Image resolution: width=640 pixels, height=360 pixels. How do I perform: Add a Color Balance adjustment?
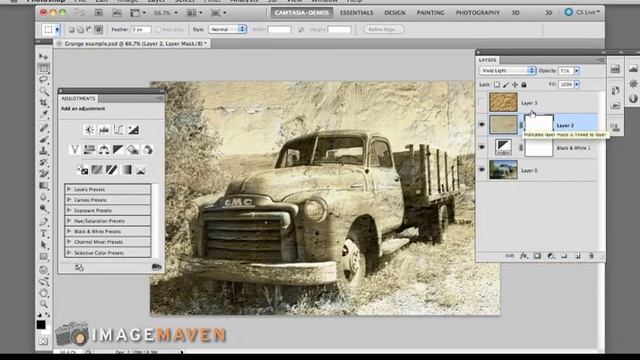coord(104,150)
